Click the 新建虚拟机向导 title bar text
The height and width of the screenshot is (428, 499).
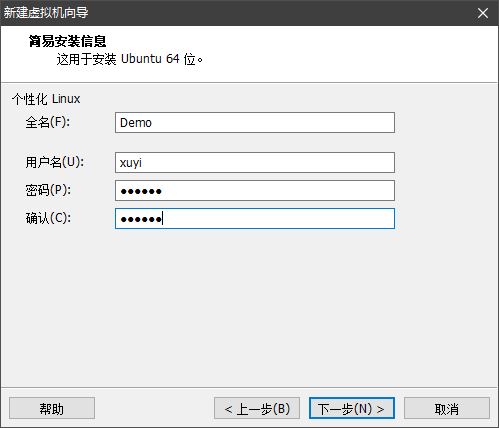46,13
